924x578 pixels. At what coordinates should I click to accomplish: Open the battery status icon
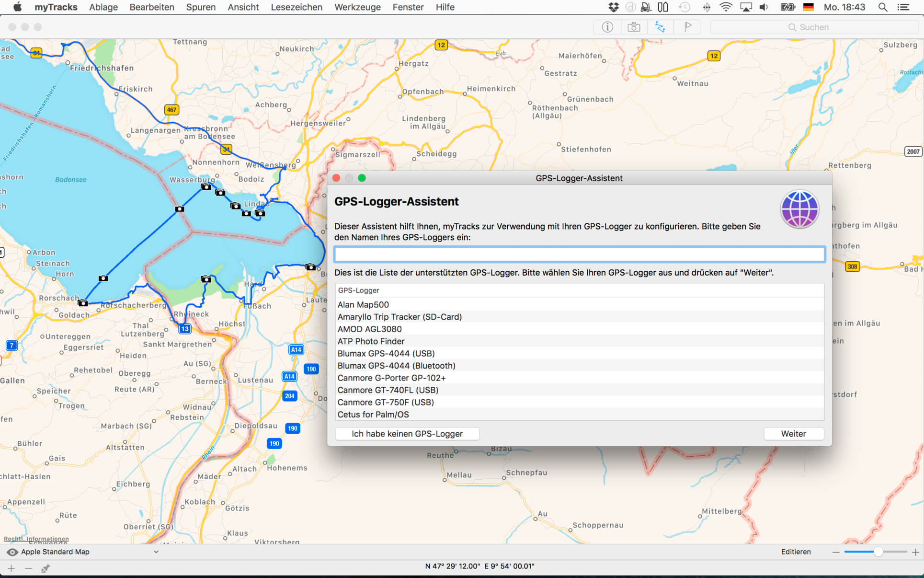point(787,7)
